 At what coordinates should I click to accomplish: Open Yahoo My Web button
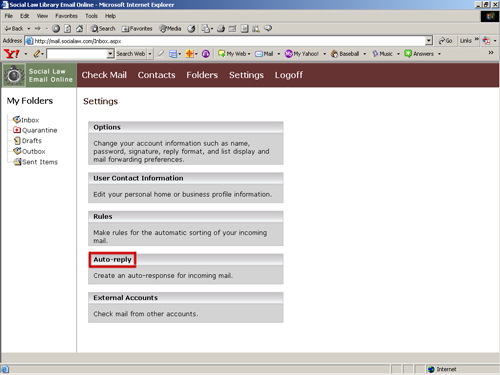[232, 54]
